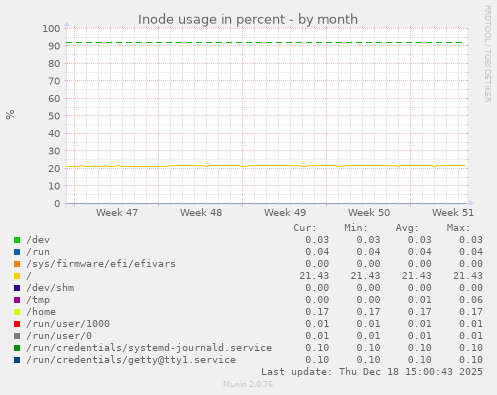Image resolution: width=497 pixels, height=395 pixels.
Task: Click the Cur value 0.03 in the /dev row
Action: (317, 240)
